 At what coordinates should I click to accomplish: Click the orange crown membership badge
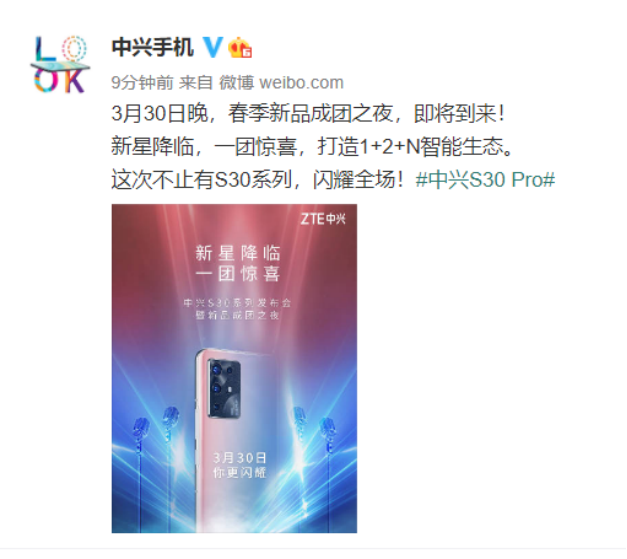point(240,48)
